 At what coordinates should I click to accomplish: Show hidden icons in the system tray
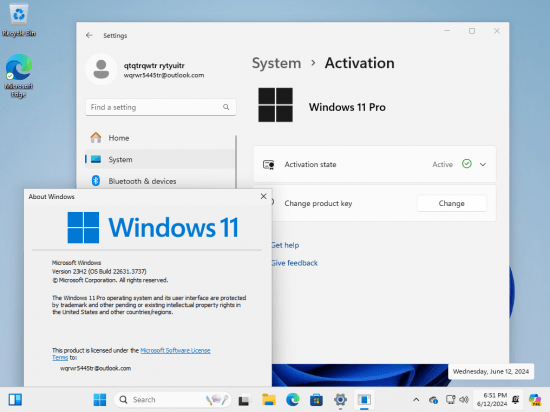[416, 400]
